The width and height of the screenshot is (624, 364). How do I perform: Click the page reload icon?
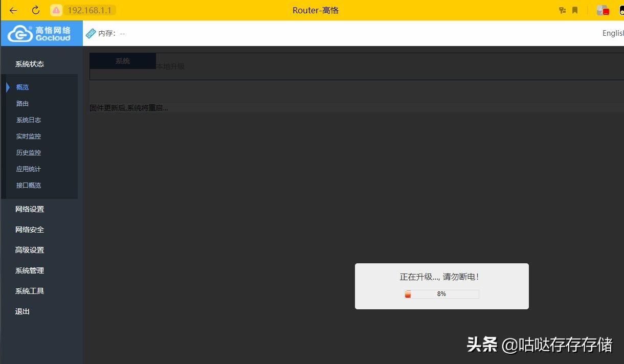pos(35,10)
